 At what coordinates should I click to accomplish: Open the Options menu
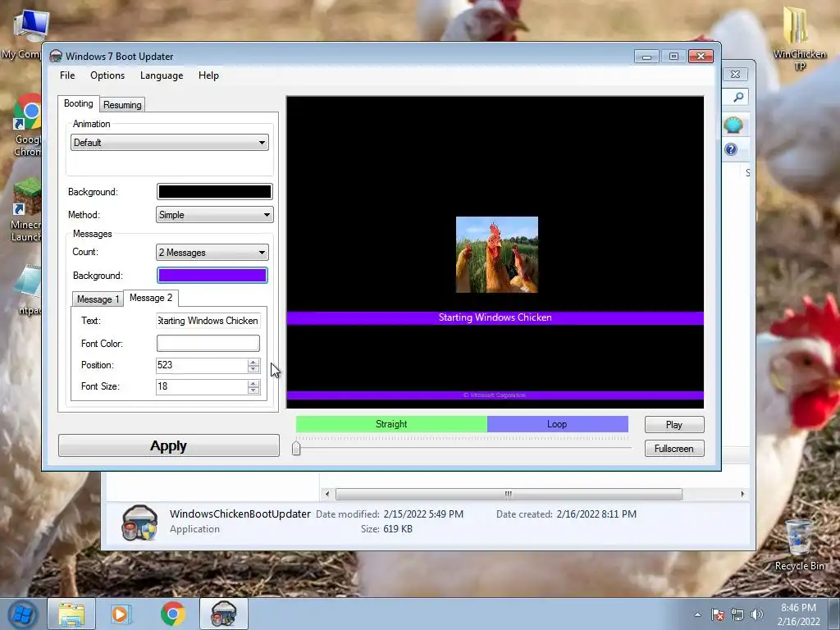(x=107, y=75)
